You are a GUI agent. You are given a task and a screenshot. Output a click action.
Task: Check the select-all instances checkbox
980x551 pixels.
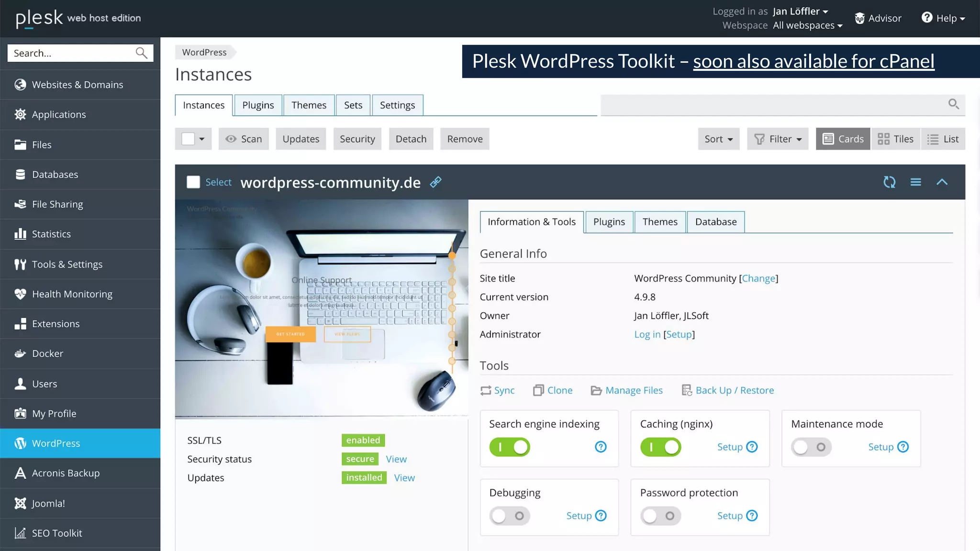[x=188, y=139]
